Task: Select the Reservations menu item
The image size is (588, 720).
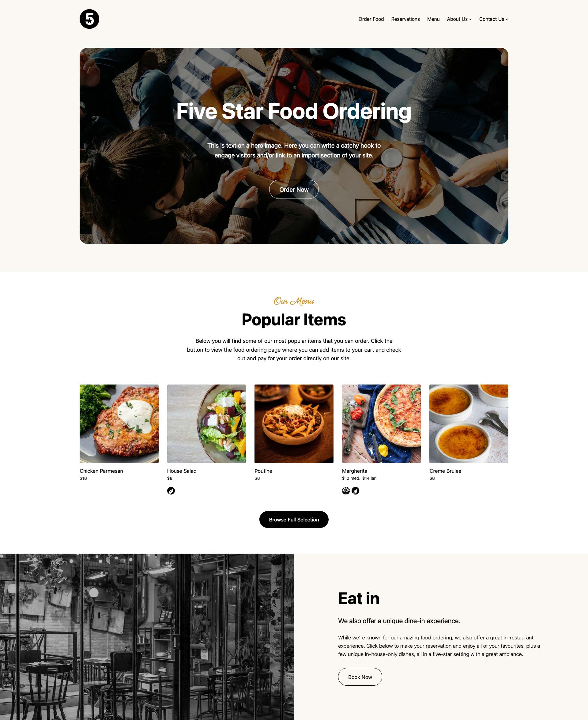Action: click(405, 19)
